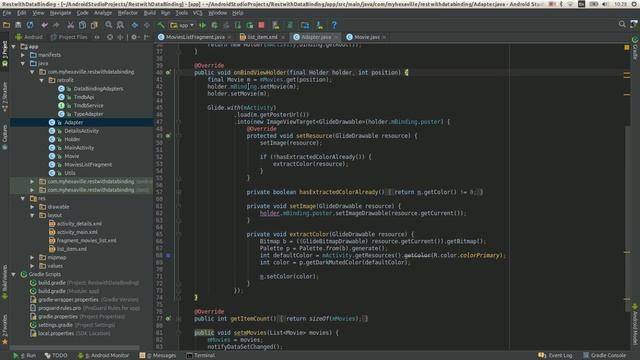Click the Scroll from Source target icon
Screen dimensions: 640x360
tap(110, 37)
